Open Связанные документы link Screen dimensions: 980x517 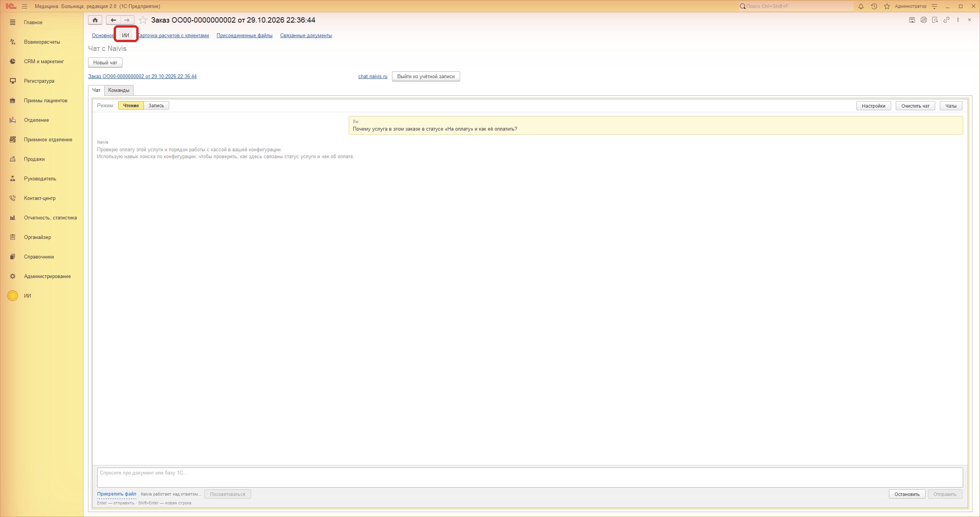coord(306,36)
